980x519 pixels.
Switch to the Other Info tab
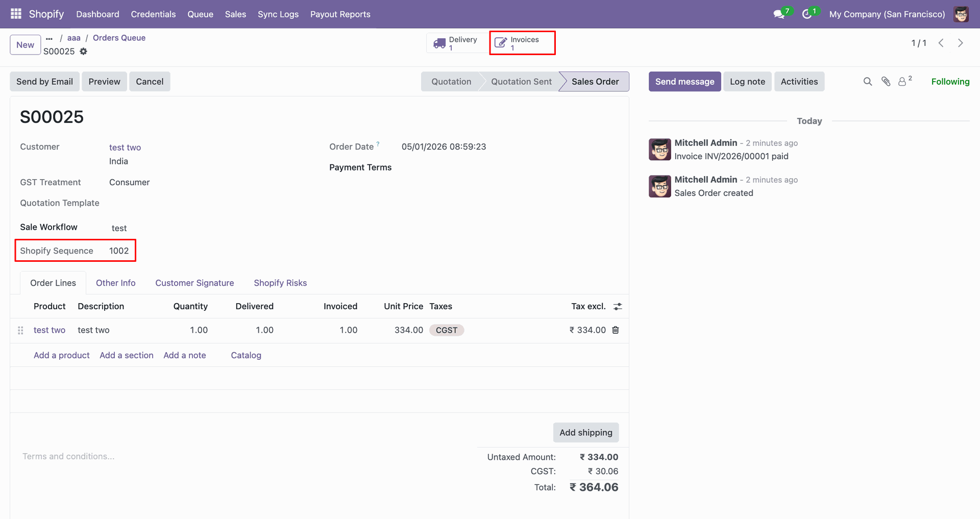tap(116, 283)
